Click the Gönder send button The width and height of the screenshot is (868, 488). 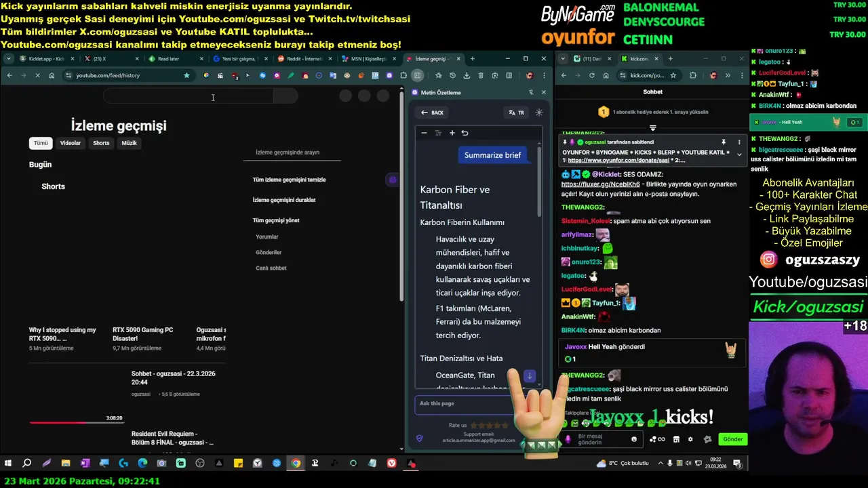click(x=732, y=439)
